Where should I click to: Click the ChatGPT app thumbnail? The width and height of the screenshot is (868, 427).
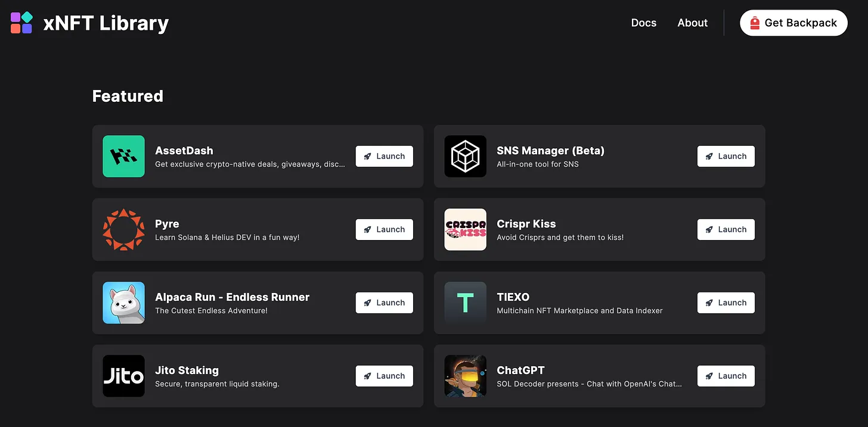click(465, 376)
